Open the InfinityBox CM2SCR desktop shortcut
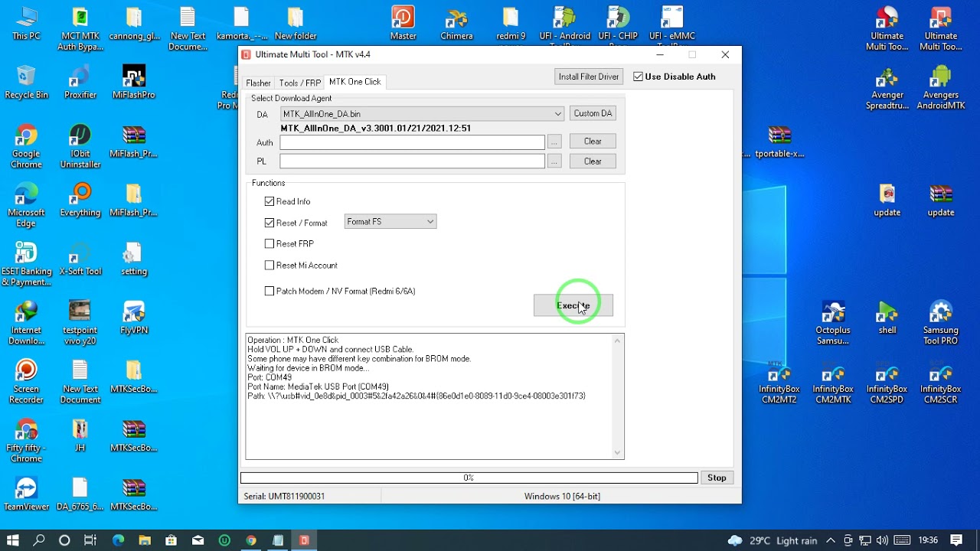Image resolution: width=980 pixels, height=551 pixels. coord(940,383)
